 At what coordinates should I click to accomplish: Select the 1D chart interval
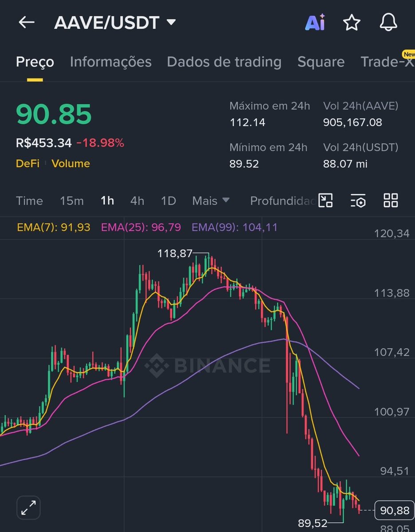(x=168, y=201)
